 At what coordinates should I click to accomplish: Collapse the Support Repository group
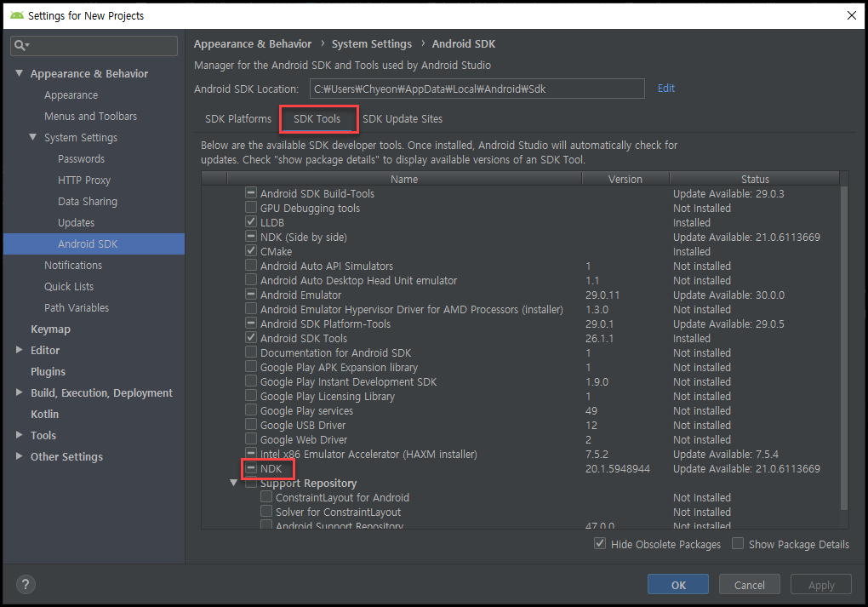coord(234,483)
